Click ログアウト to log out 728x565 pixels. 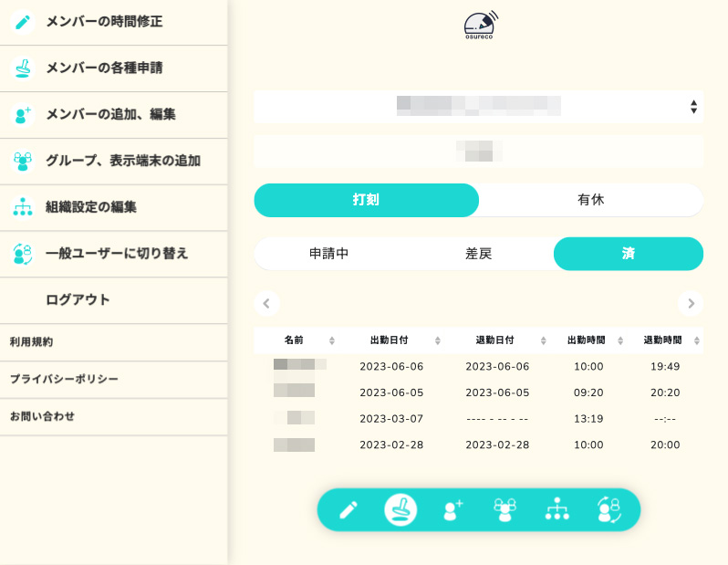(x=78, y=300)
